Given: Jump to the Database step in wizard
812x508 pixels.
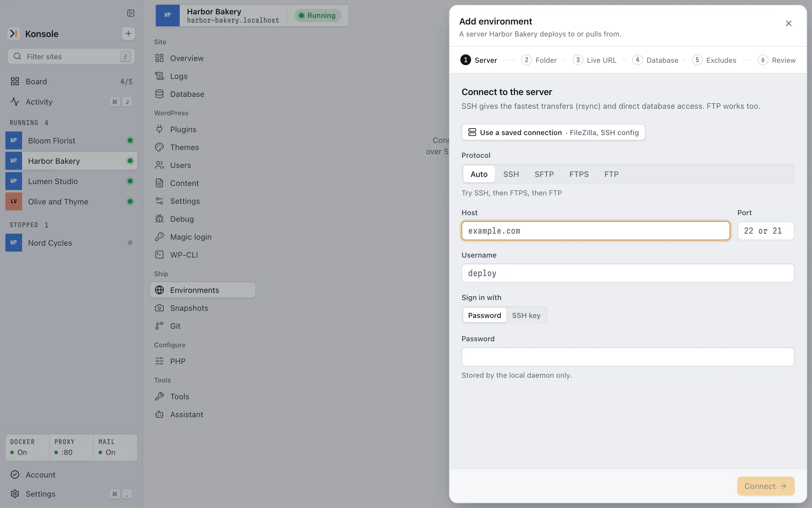Looking at the screenshot, I should tap(655, 60).
